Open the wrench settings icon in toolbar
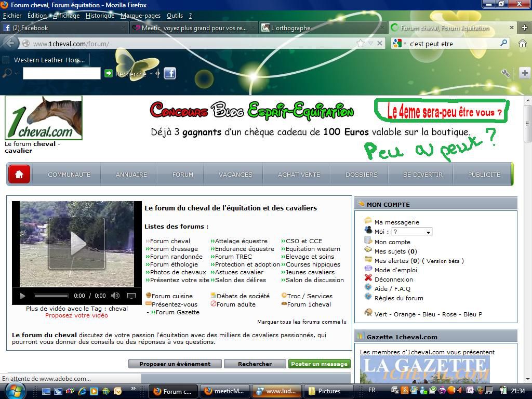The image size is (532, 399). click(x=505, y=73)
